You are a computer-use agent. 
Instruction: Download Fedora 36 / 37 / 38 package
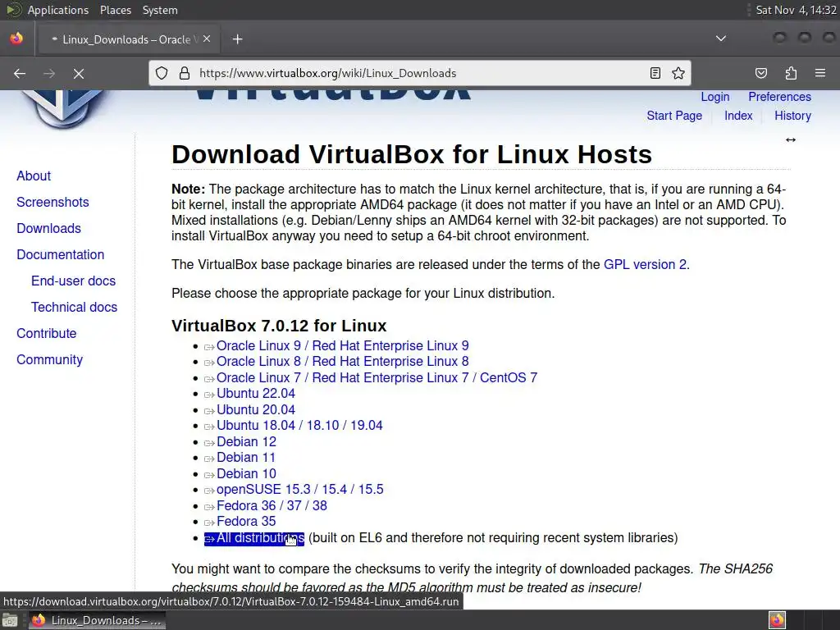click(x=272, y=505)
